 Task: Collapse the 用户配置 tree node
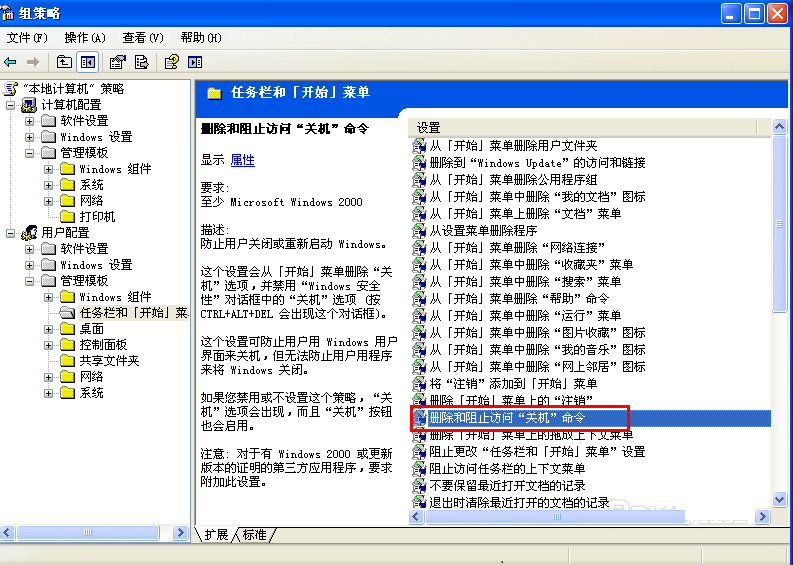(10, 233)
